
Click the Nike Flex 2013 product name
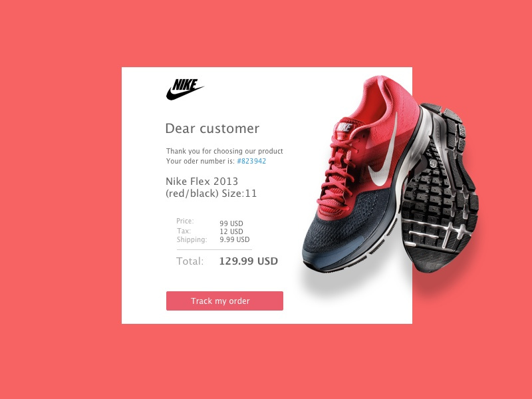[x=202, y=181]
